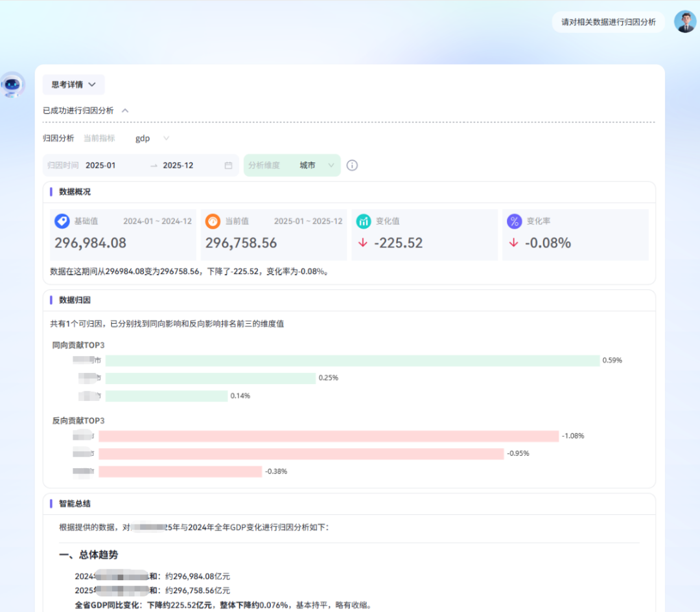Click the 请对相关数据进行归因分析 message bubble
Viewport: 700px width, 612px height.
point(609,22)
